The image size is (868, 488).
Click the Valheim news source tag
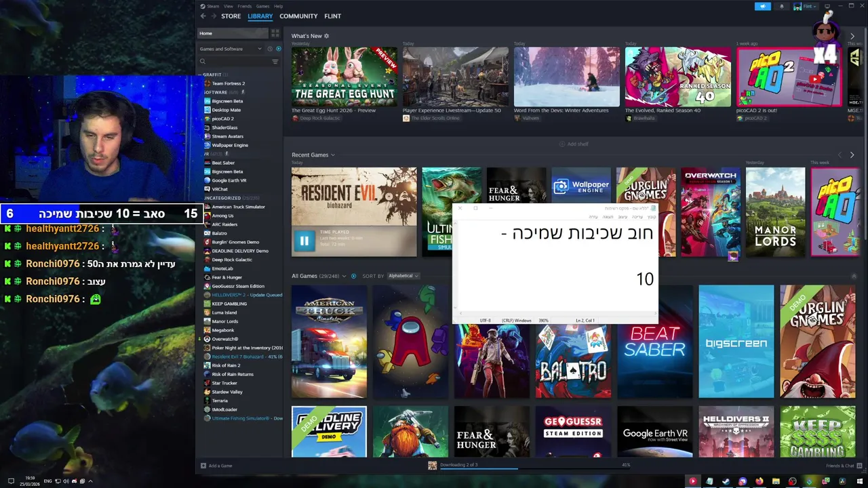coord(528,118)
